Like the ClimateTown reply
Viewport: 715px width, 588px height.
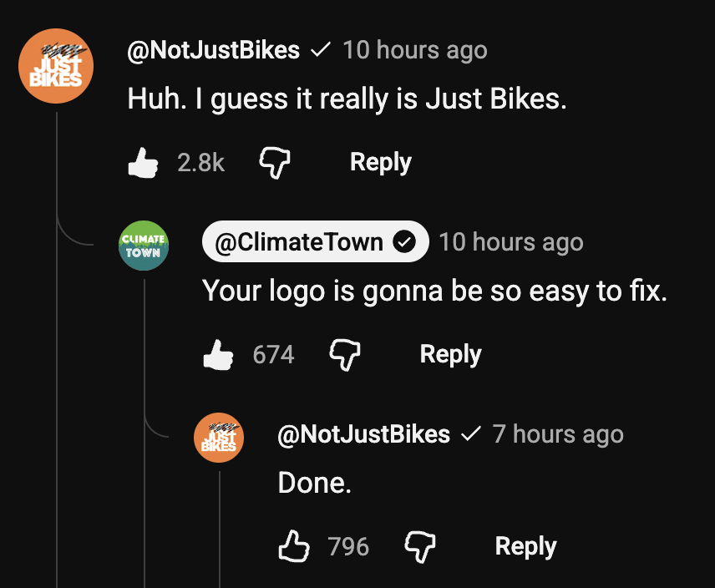(x=218, y=355)
